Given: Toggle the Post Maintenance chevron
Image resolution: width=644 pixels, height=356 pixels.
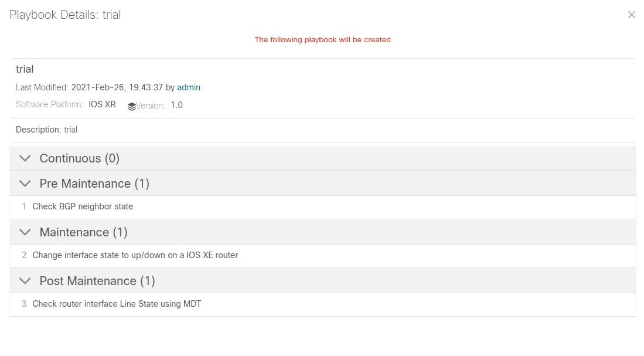Looking at the screenshot, I should coord(25,281).
